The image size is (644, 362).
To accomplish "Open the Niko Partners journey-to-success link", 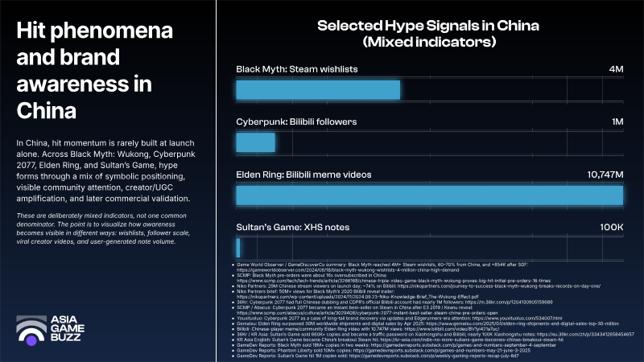I will pyautogui.click(x=499, y=286).
